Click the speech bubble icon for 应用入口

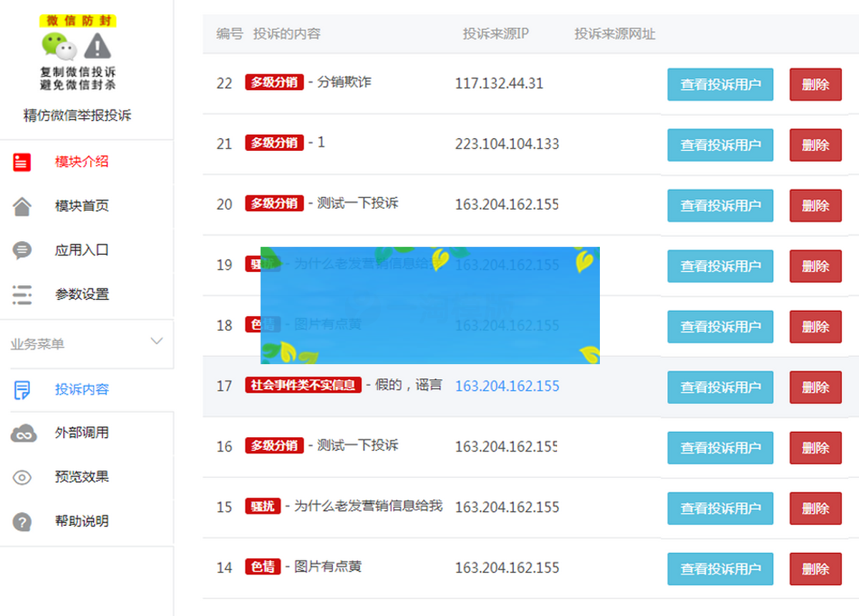pyautogui.click(x=21, y=250)
